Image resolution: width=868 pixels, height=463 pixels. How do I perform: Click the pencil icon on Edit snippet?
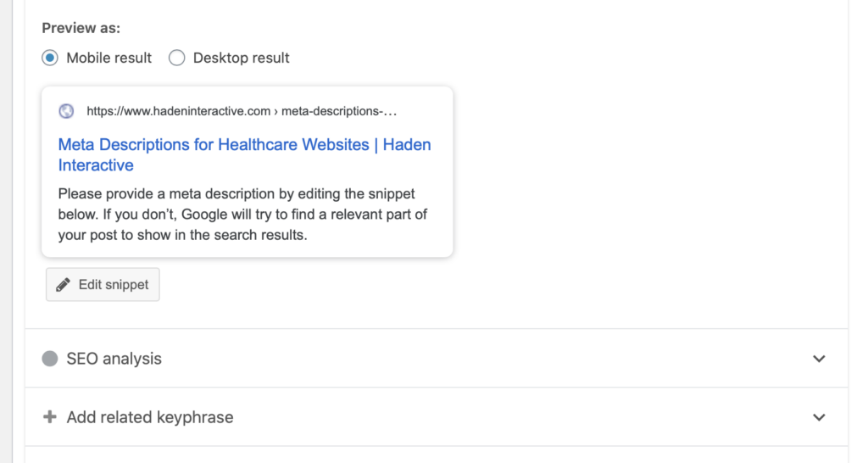(x=63, y=285)
